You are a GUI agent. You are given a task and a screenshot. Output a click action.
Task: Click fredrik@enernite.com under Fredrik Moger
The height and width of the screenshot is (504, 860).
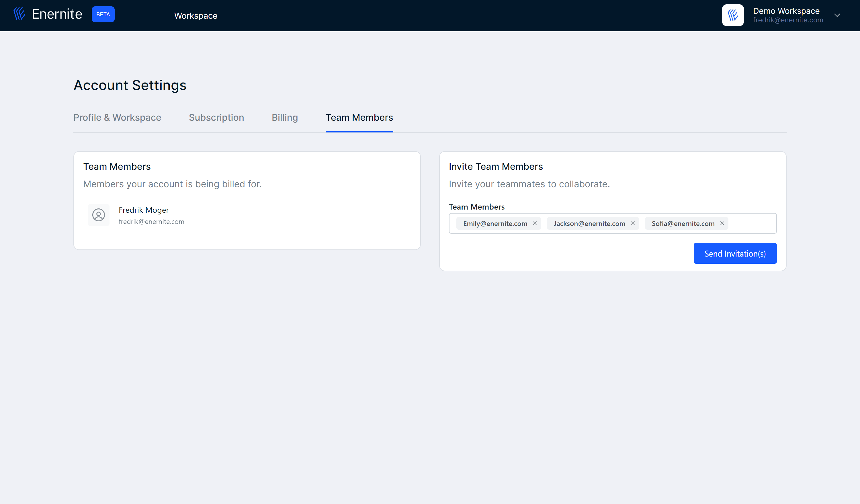[x=152, y=221]
